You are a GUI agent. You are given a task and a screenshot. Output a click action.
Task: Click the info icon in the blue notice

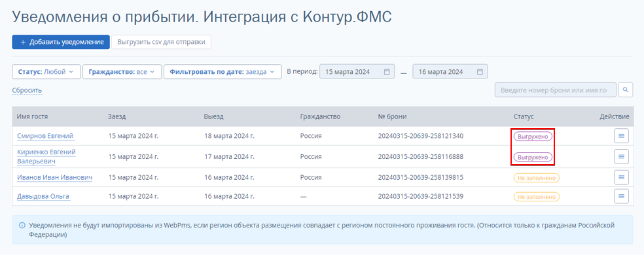[22, 226]
